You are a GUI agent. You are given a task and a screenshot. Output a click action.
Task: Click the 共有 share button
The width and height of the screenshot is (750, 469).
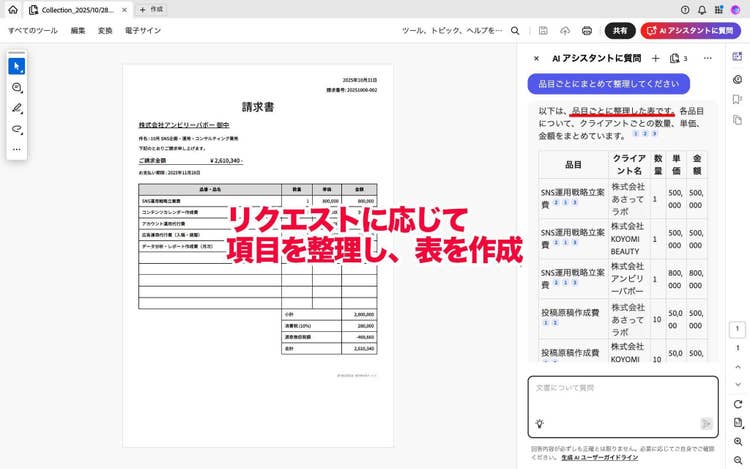620,31
